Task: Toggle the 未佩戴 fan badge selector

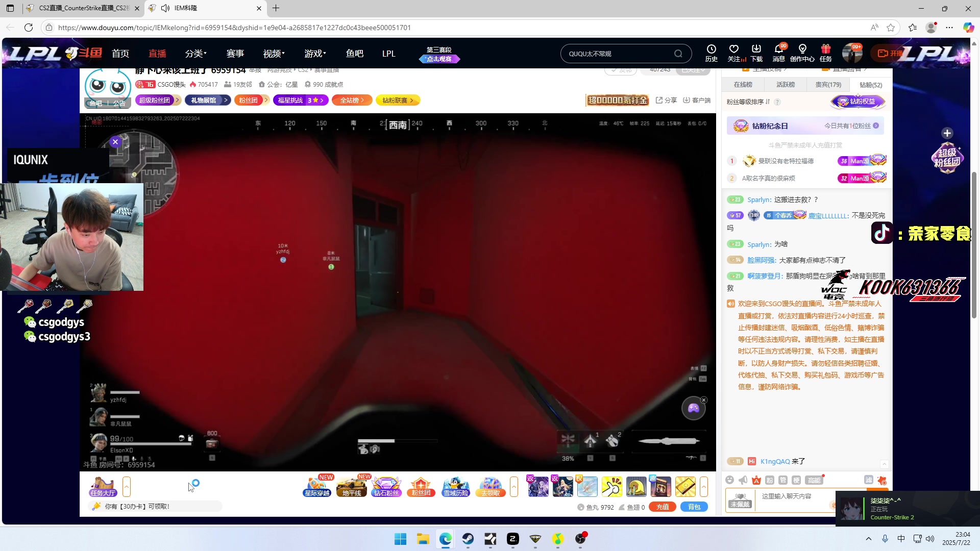Action: [x=740, y=500]
